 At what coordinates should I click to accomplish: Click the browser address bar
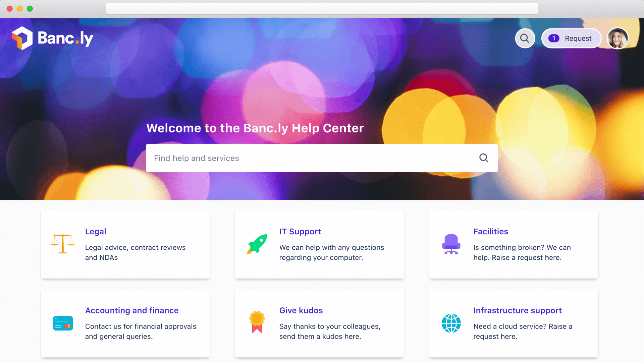(322, 9)
